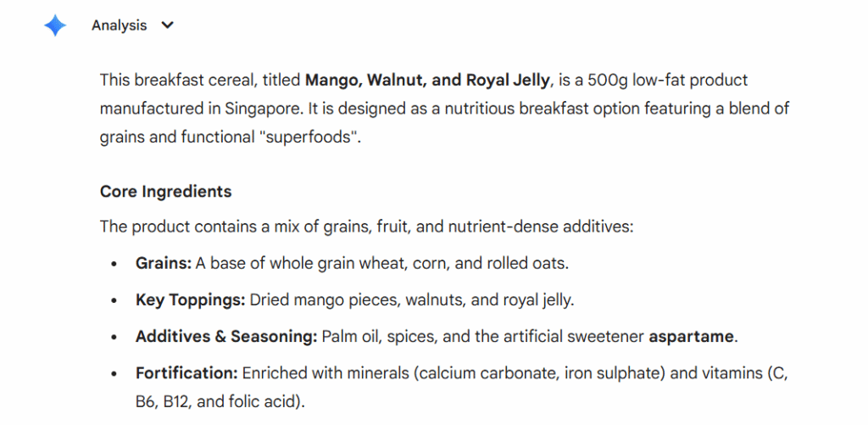Viewport: 868px width, 425px height.
Task: Click the Additives & Seasoning: label
Action: point(225,337)
